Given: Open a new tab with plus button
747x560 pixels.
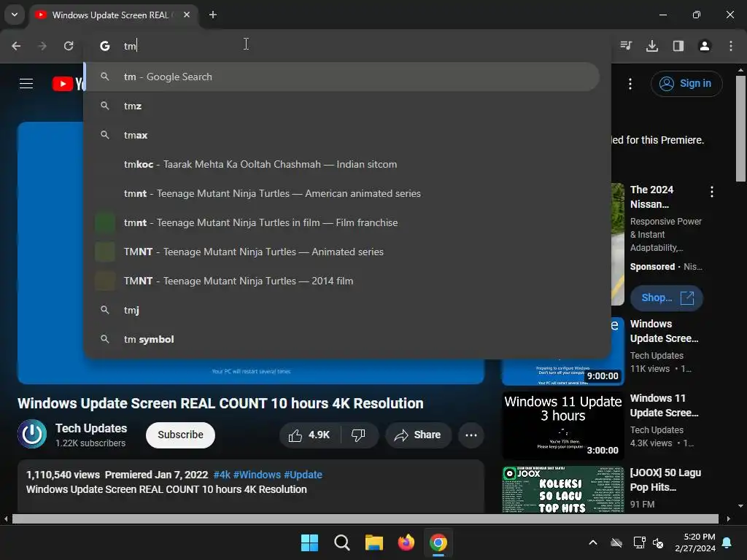Looking at the screenshot, I should click(x=213, y=15).
